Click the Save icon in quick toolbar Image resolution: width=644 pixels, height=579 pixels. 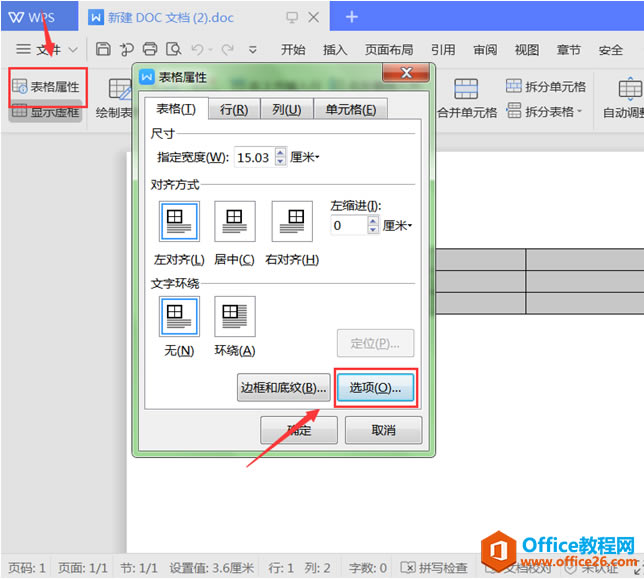[103, 49]
